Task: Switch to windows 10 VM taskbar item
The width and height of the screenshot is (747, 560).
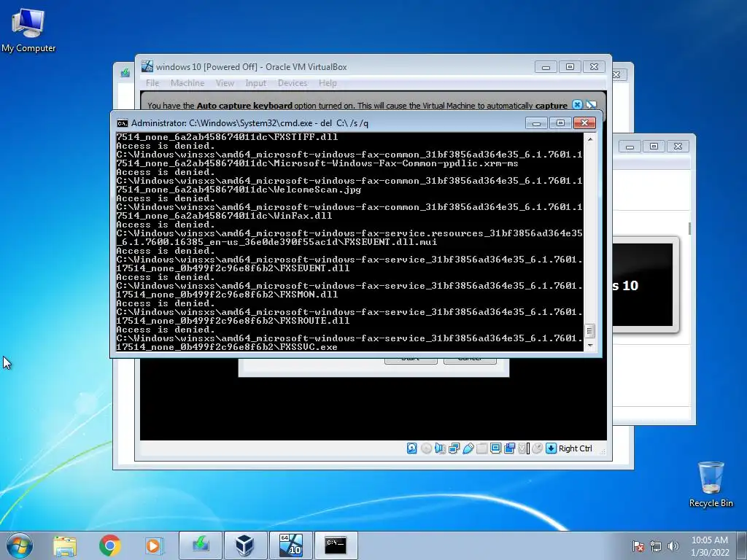Action: [290, 545]
